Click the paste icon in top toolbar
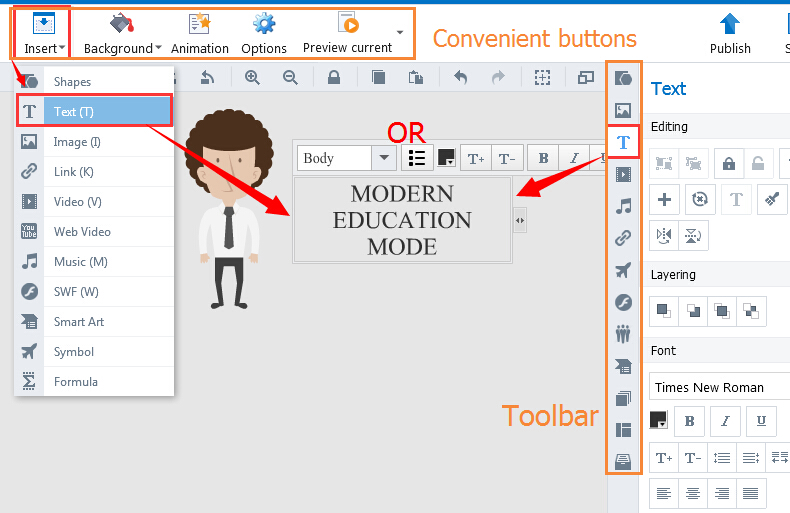Image resolution: width=790 pixels, height=513 pixels. tap(416, 78)
